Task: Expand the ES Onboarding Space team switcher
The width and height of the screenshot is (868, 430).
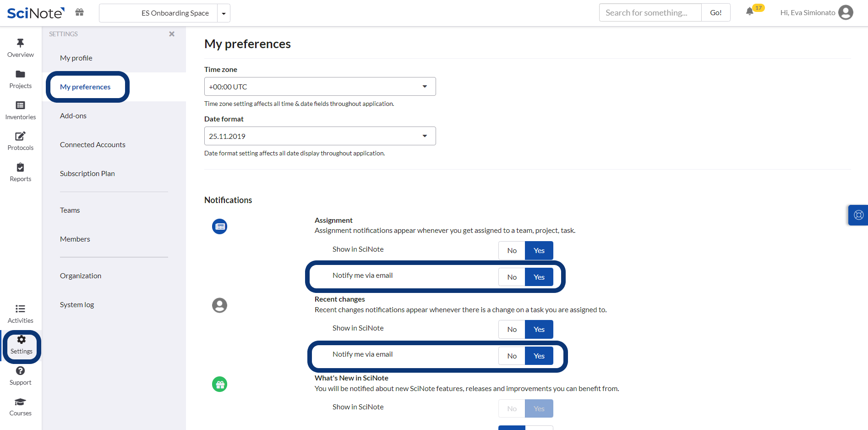Action: click(224, 13)
